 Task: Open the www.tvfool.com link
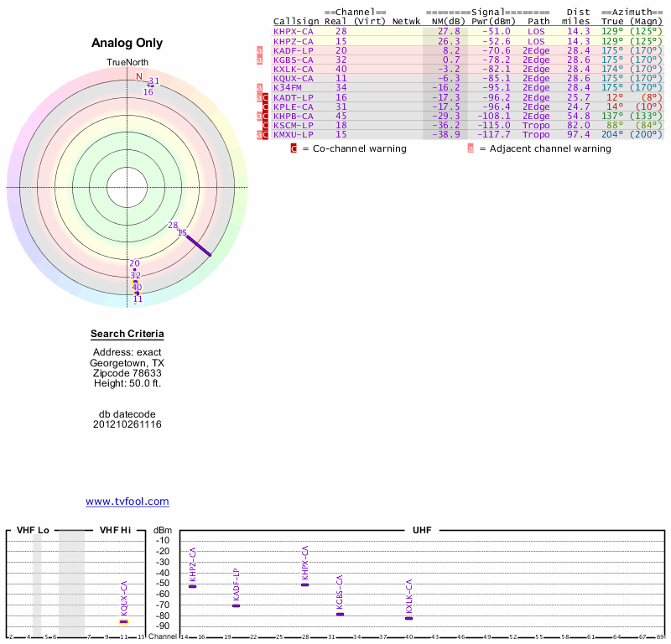[127, 501]
